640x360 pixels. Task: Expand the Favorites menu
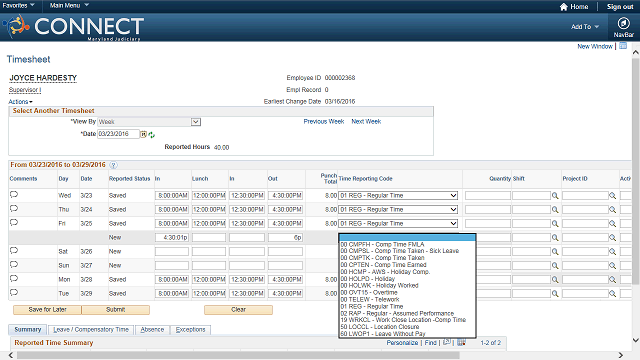click(x=18, y=5)
